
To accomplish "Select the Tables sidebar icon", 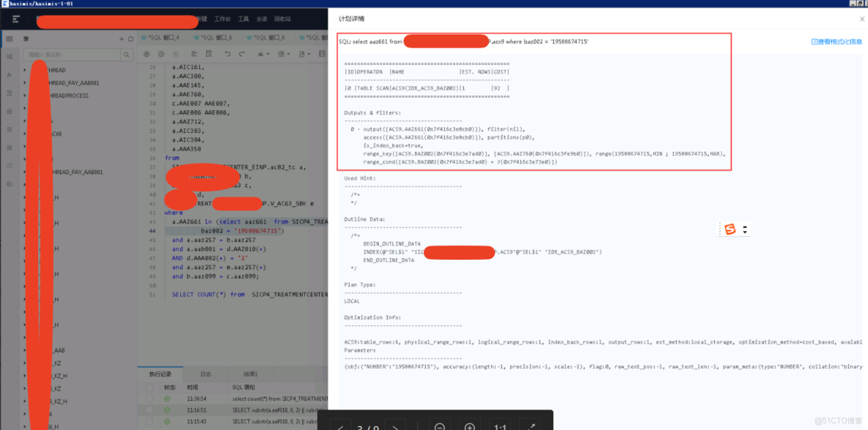I will pyautogui.click(x=9, y=39).
